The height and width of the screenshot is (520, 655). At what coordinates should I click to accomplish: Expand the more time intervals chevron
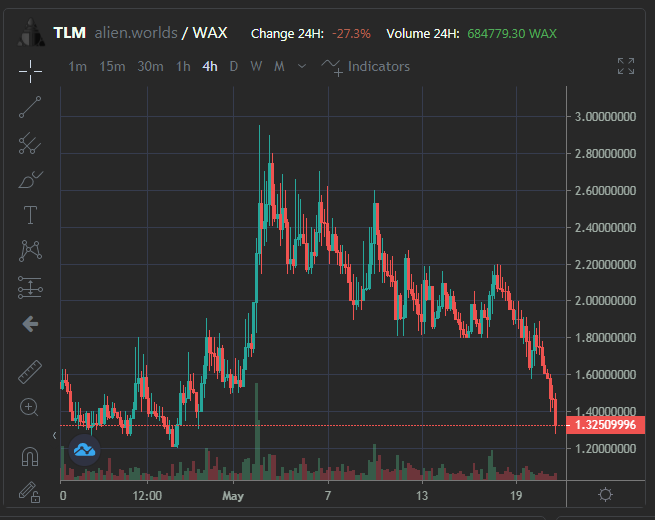[302, 66]
